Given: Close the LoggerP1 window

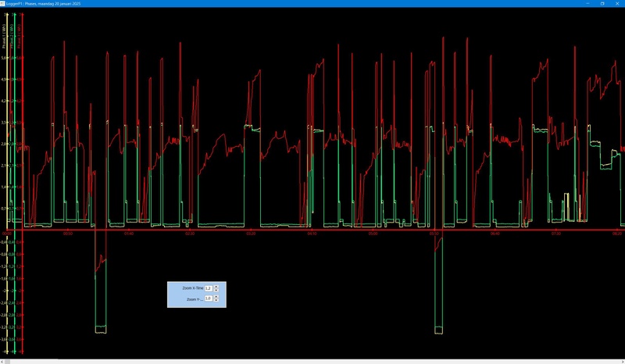Looking at the screenshot, I should click(x=617, y=3).
